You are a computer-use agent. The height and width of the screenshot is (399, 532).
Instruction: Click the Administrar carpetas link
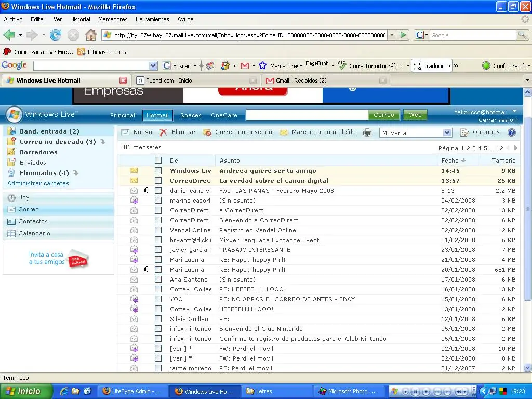38,183
